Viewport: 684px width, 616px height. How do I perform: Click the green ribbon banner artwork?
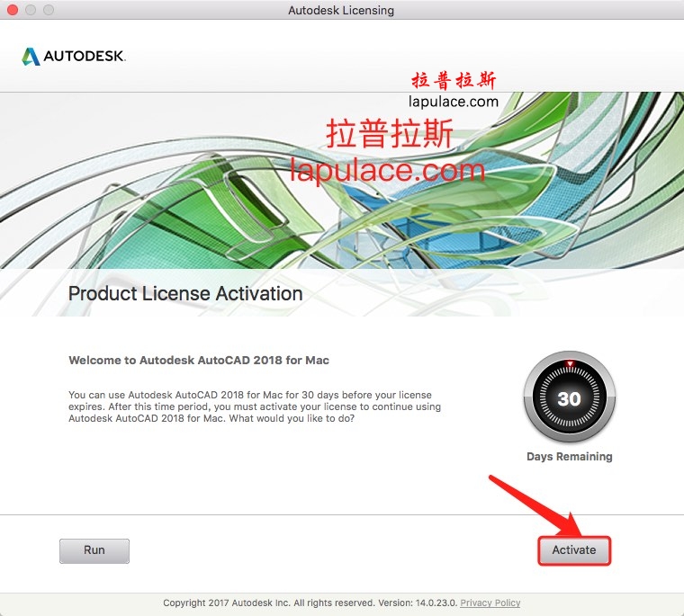click(x=342, y=180)
